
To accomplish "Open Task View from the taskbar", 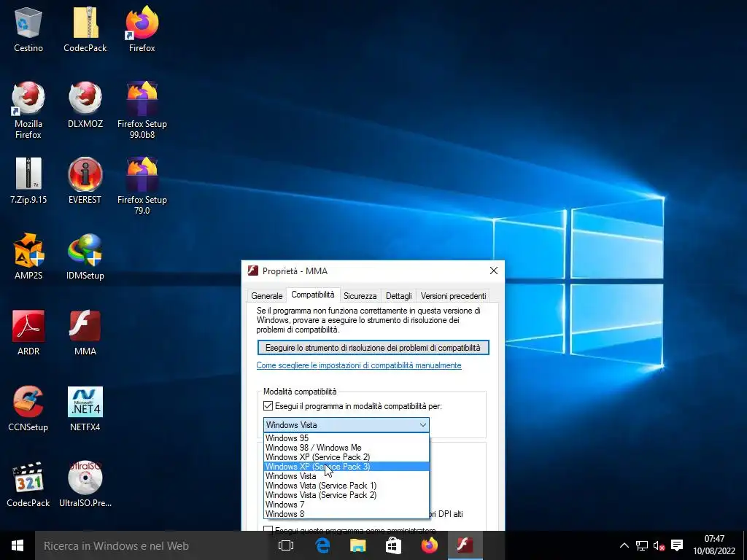I will pyautogui.click(x=286, y=545).
